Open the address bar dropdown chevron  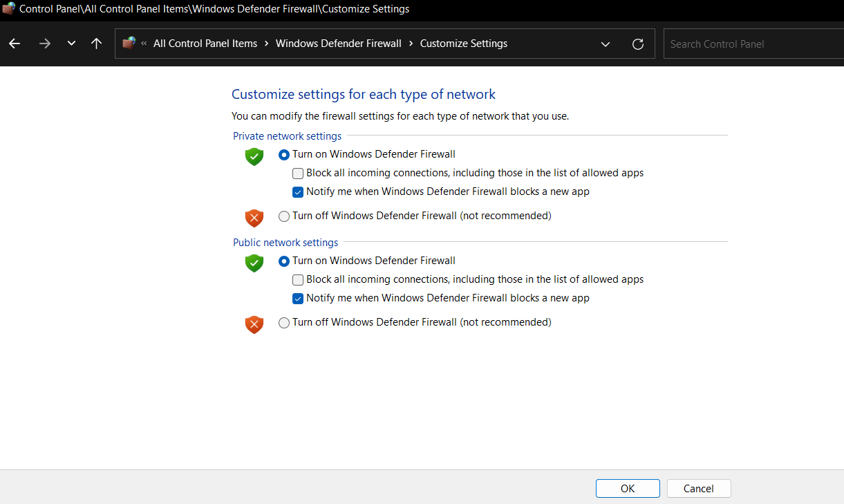point(606,44)
